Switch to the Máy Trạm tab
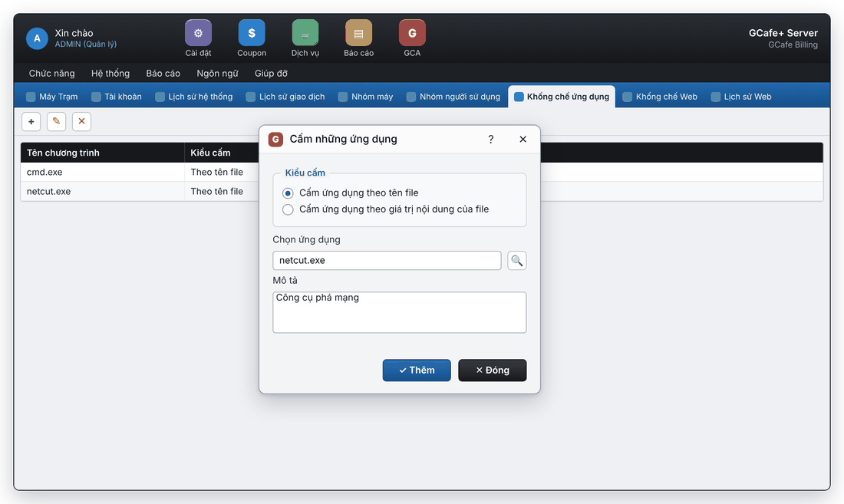 click(x=52, y=97)
